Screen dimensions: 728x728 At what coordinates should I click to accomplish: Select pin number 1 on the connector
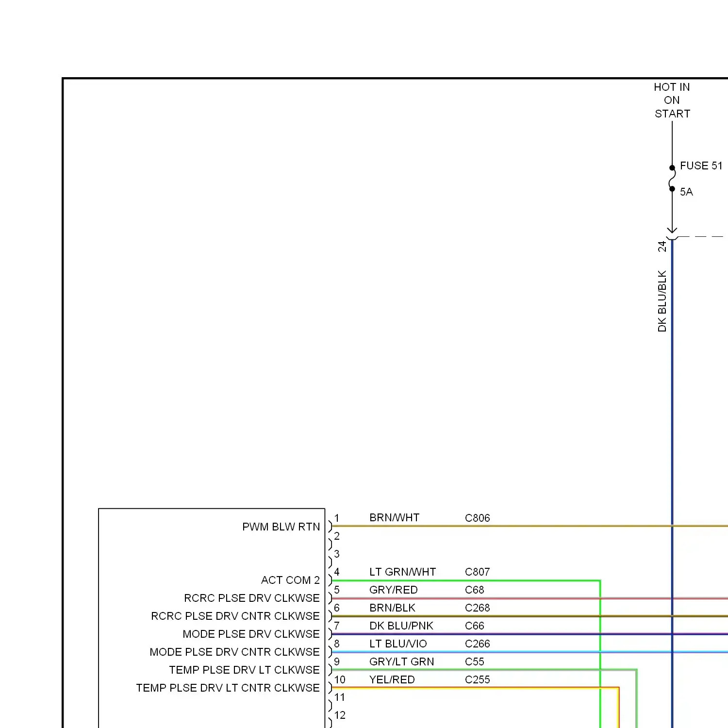point(337,518)
